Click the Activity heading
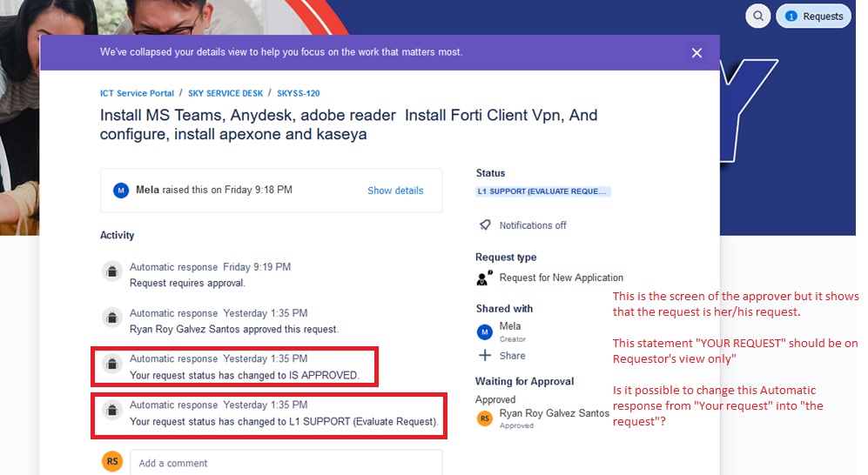Viewport: 868px width, 475px height. (x=117, y=235)
